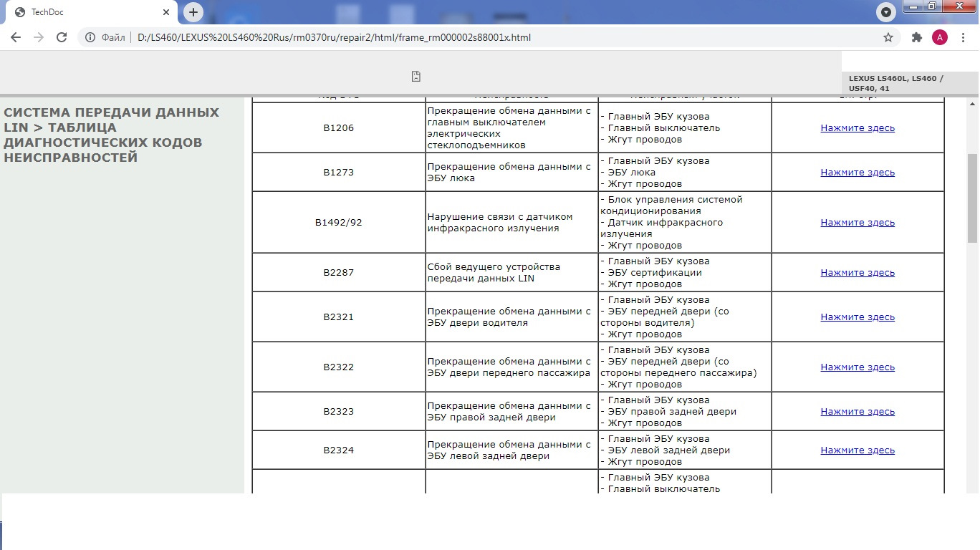The image size is (980, 550).
Task: Select the code cell B2323
Action: pos(339,412)
